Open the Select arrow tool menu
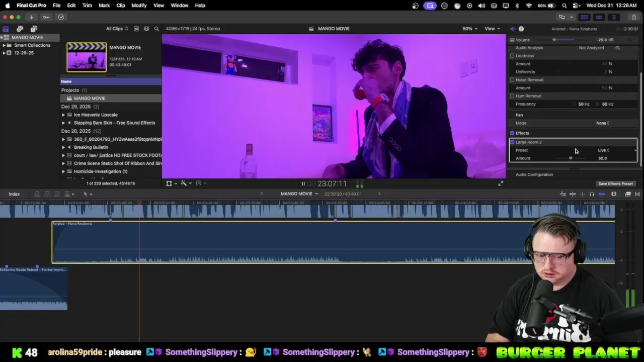Image resolution: width=644 pixels, height=362 pixels. [87, 194]
